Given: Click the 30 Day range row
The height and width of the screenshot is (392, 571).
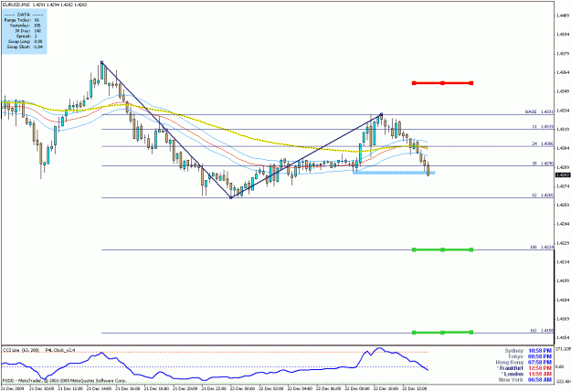Looking at the screenshot, I should click(x=28, y=31).
